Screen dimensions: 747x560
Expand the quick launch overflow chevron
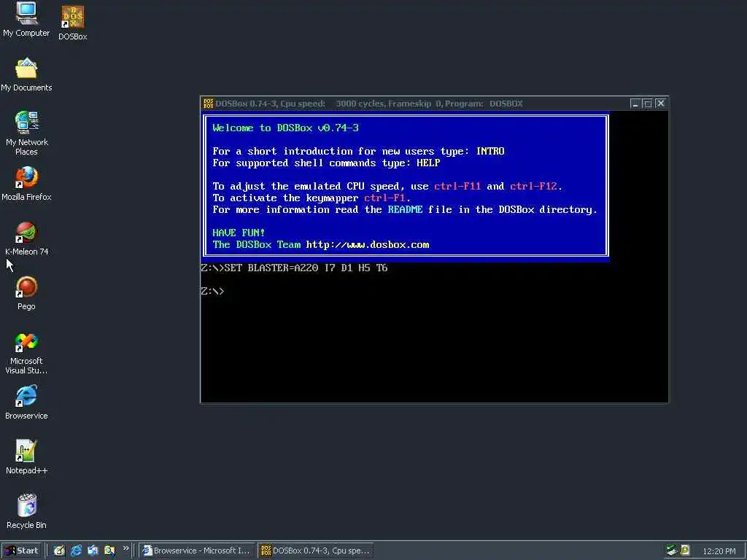point(125,548)
